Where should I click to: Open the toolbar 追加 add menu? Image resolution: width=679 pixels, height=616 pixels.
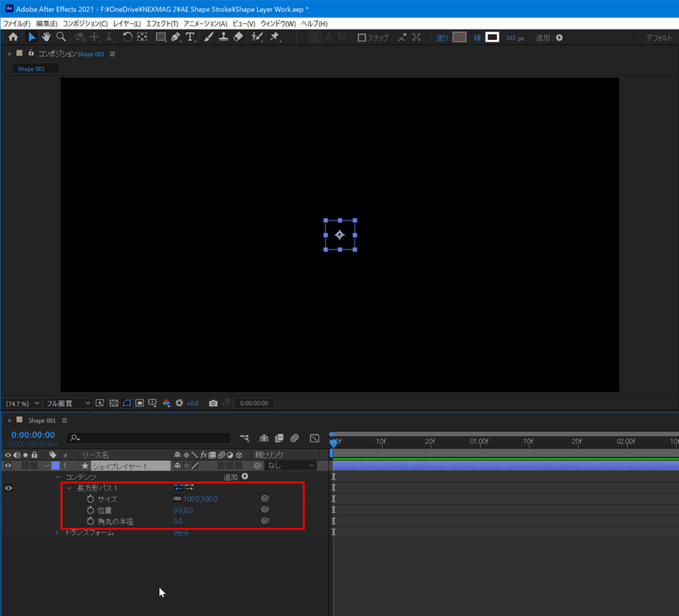(x=560, y=38)
